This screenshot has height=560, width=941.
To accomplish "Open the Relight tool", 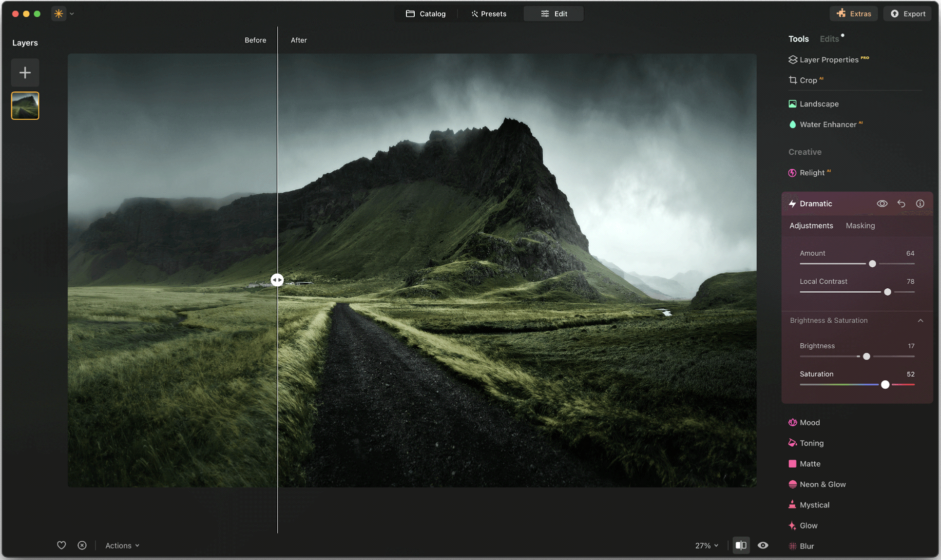I will (x=810, y=173).
